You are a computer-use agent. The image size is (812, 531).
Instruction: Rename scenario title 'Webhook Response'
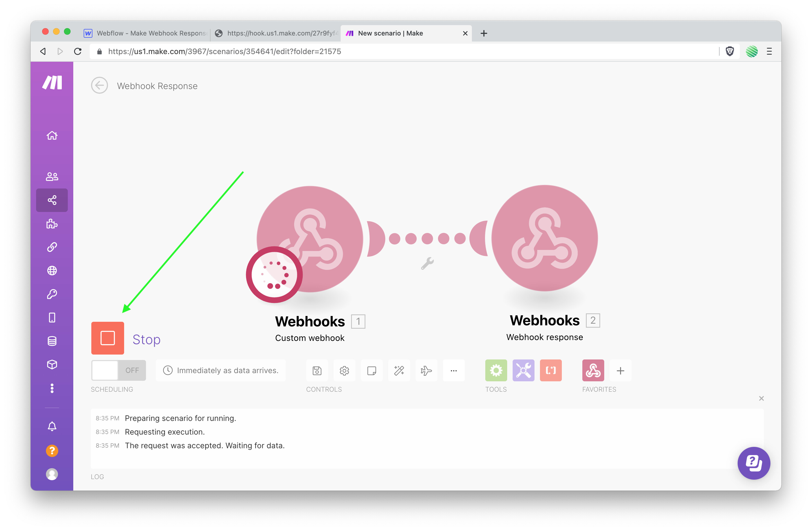coord(157,86)
